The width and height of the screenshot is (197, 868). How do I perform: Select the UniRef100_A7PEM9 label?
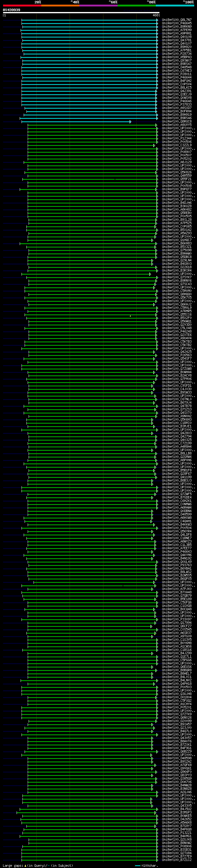(177, 30)
